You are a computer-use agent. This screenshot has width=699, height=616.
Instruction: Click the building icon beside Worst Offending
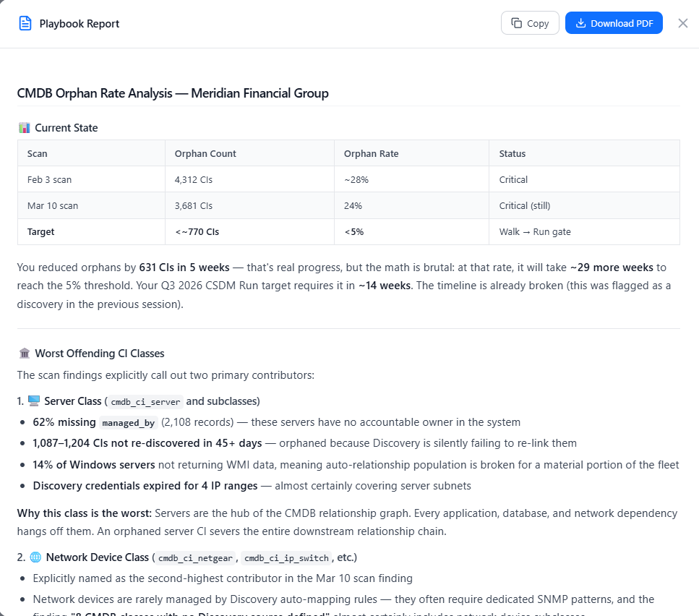point(24,354)
